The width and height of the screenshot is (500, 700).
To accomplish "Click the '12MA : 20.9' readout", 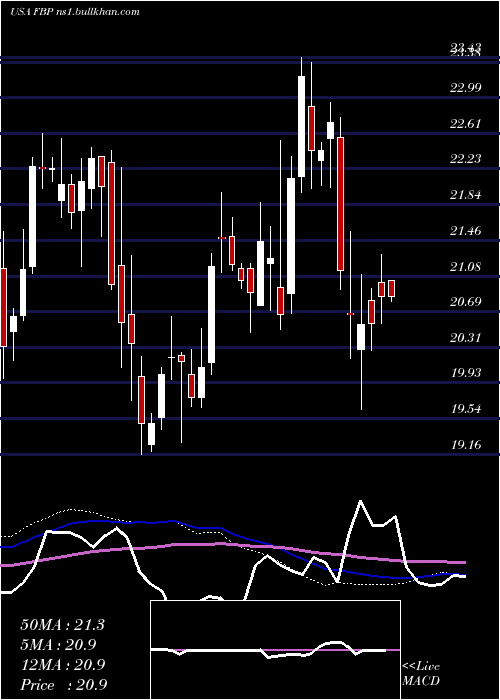I will click(62, 665).
